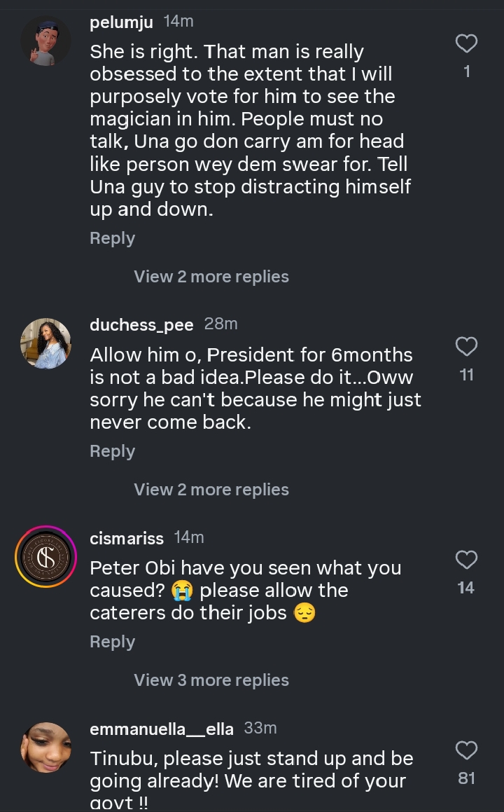View the 81 likes count

(x=466, y=778)
